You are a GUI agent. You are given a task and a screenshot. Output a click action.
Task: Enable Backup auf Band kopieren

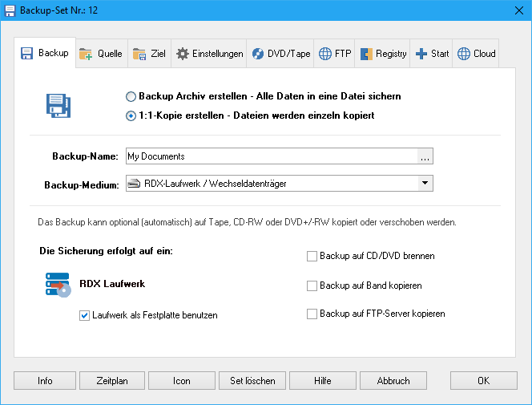point(312,286)
